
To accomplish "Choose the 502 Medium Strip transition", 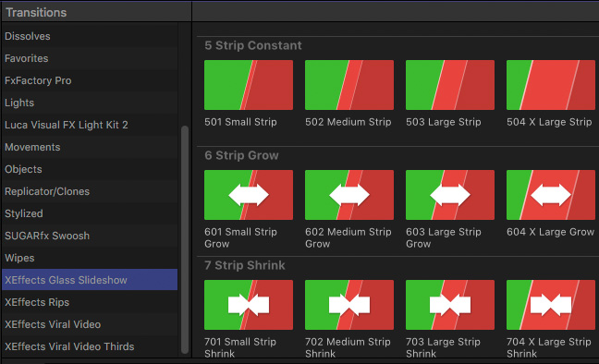I will coord(349,85).
